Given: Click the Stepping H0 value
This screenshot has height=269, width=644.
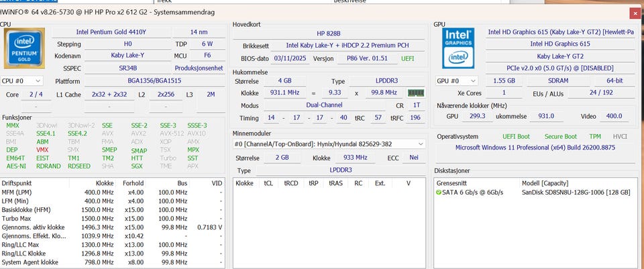Looking at the screenshot, I should [x=127, y=44].
